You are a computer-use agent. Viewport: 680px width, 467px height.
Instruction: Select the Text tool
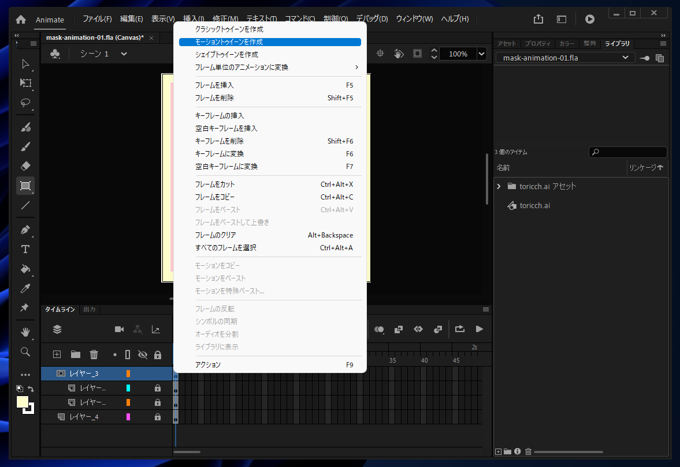(26, 249)
